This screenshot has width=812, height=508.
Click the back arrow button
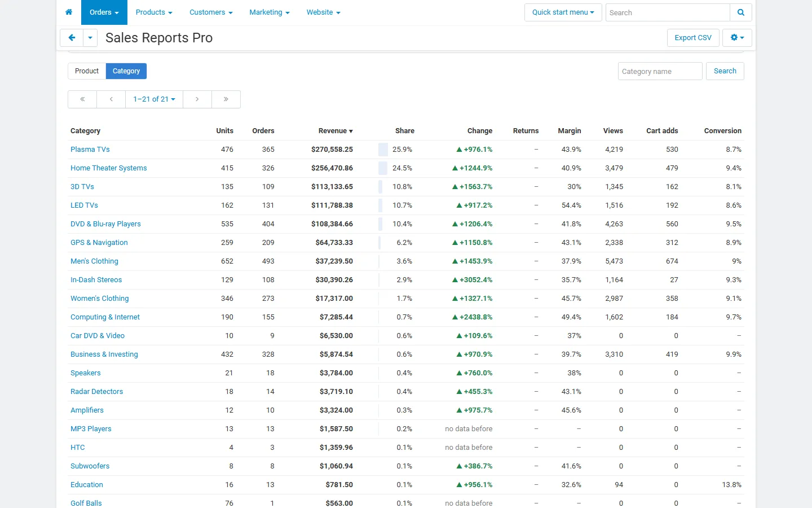coord(72,38)
